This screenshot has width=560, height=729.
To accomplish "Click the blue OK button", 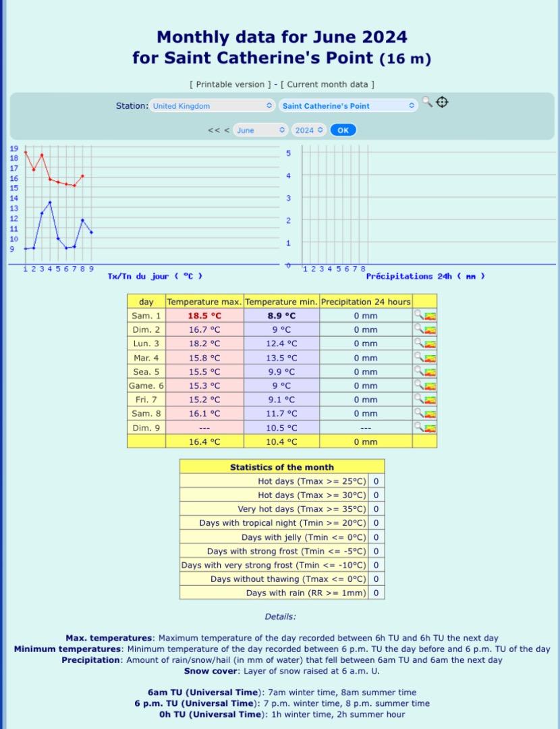I will click(343, 130).
